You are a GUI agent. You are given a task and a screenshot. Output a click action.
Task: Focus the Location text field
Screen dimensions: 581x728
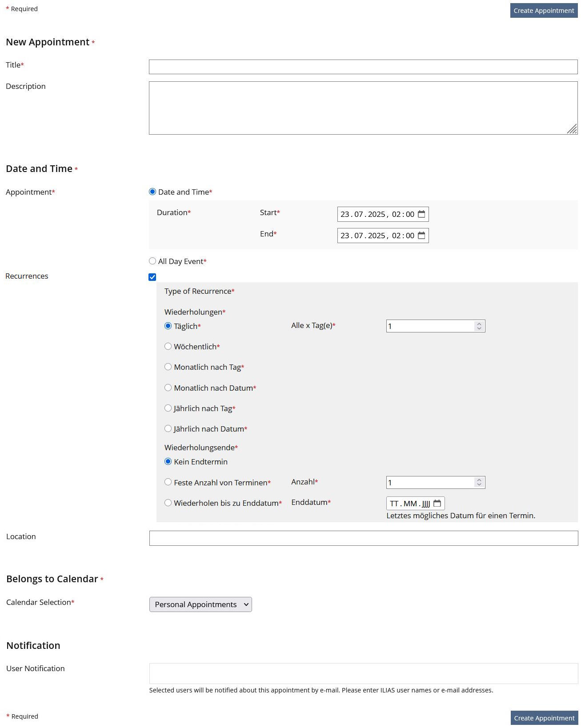363,538
